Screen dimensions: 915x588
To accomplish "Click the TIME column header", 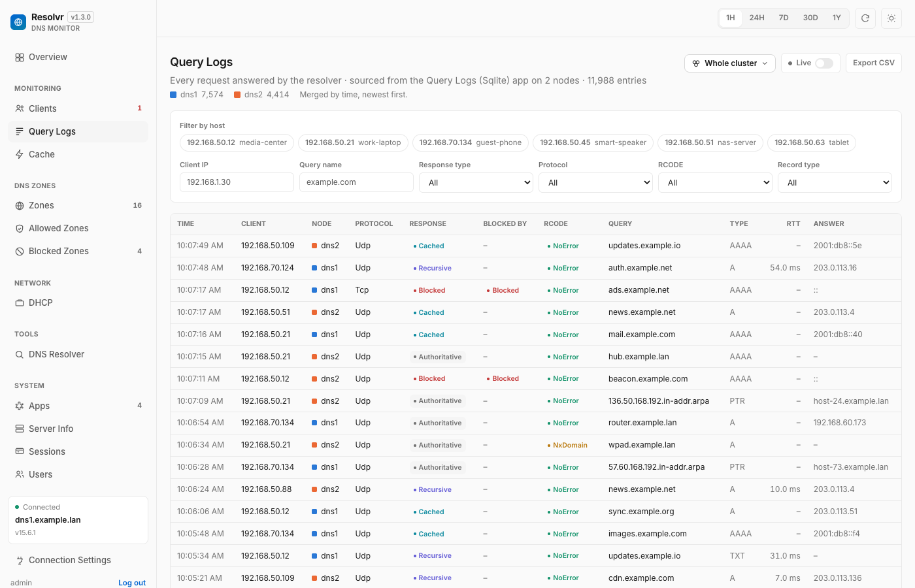I will (186, 223).
